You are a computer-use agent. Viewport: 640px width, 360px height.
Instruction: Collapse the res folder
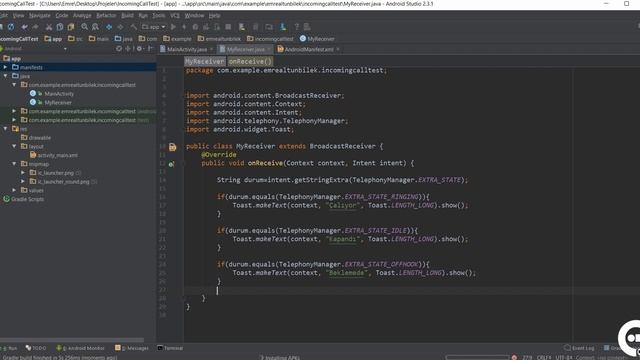pos(5,129)
